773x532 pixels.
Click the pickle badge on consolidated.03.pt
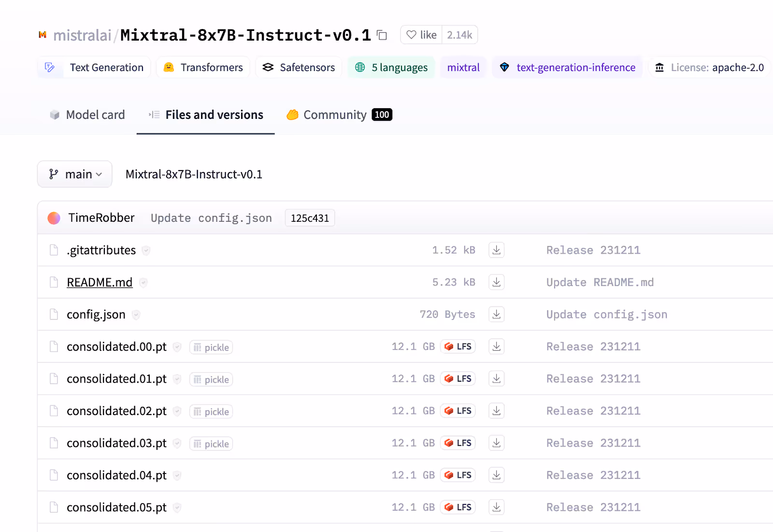pyautogui.click(x=211, y=444)
